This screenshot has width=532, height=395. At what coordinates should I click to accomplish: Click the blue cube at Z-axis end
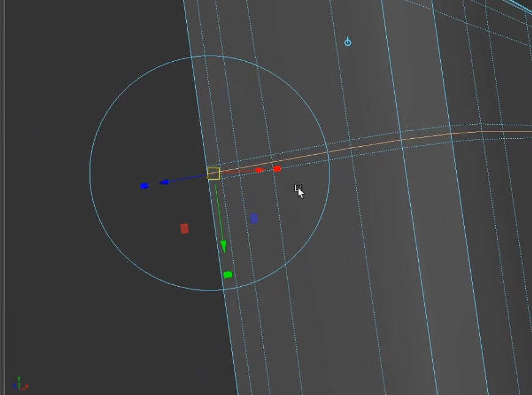[144, 186]
